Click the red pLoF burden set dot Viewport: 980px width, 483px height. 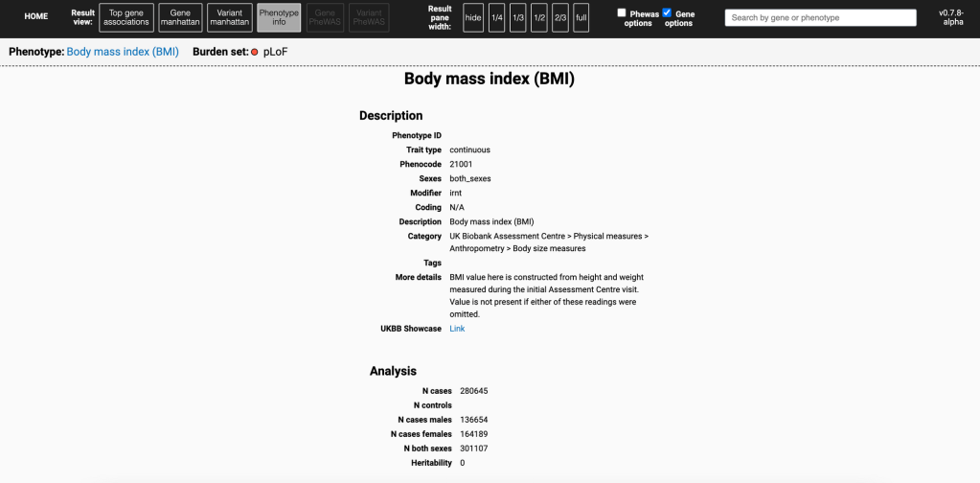point(255,52)
